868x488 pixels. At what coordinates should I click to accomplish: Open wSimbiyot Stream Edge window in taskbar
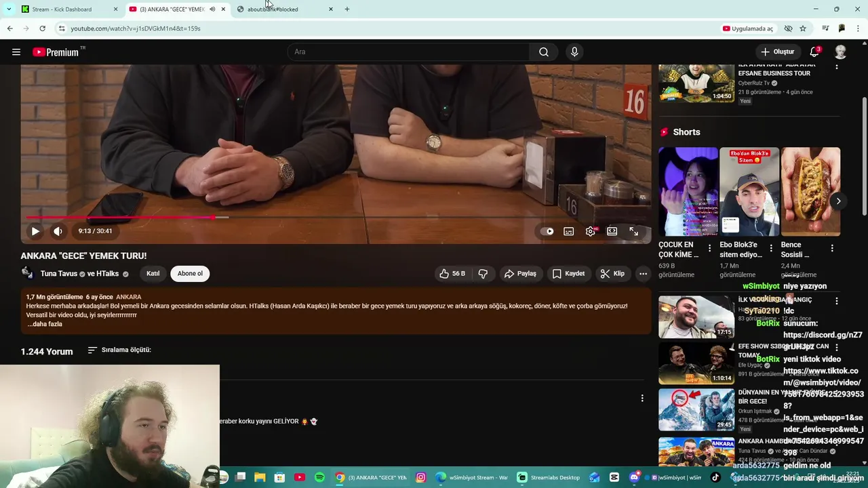[x=471, y=478]
